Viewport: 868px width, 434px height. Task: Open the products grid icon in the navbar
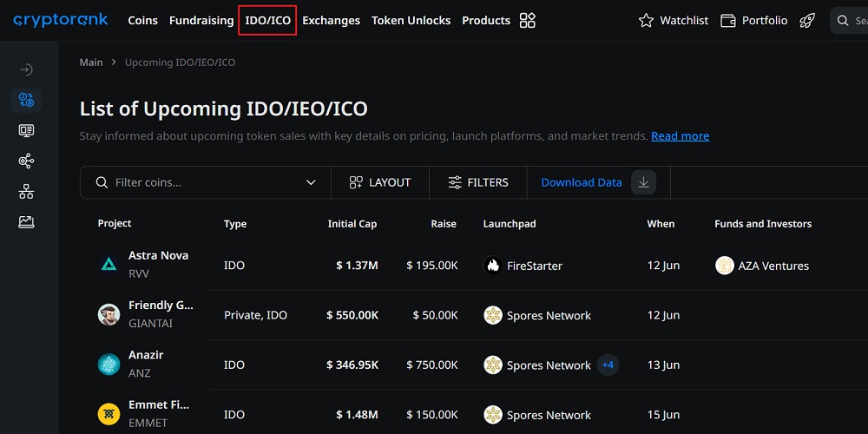527,20
